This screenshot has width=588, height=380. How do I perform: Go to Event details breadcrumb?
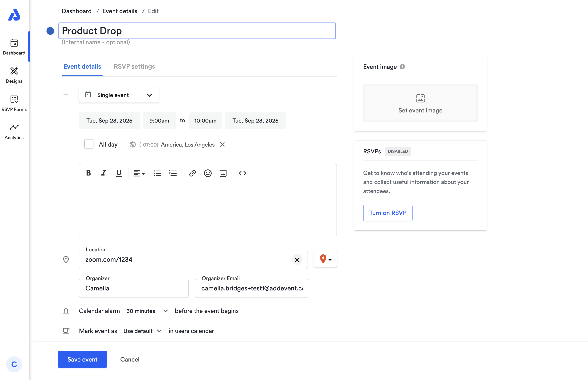(x=120, y=11)
